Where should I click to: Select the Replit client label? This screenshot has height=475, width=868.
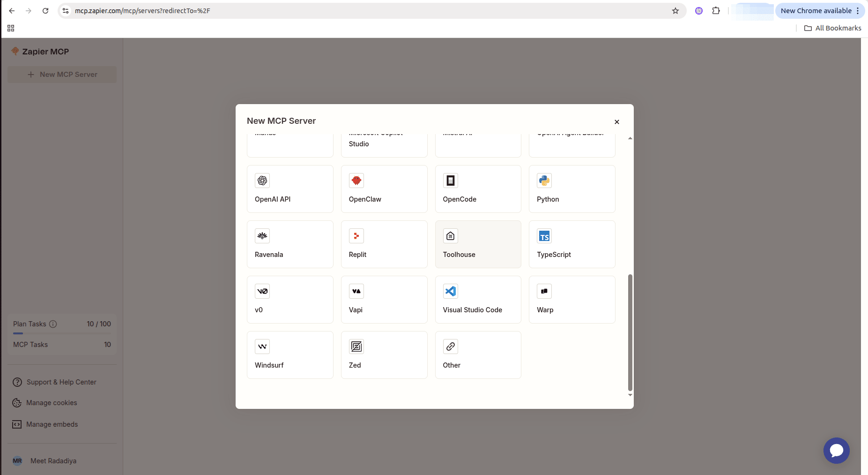(357, 255)
